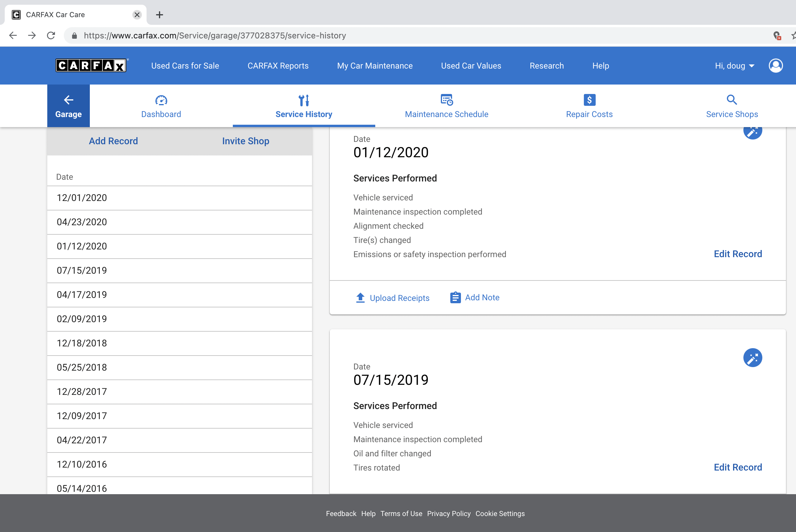Open Used Cars for Sale menu
This screenshot has width=796, height=532.
tap(185, 66)
